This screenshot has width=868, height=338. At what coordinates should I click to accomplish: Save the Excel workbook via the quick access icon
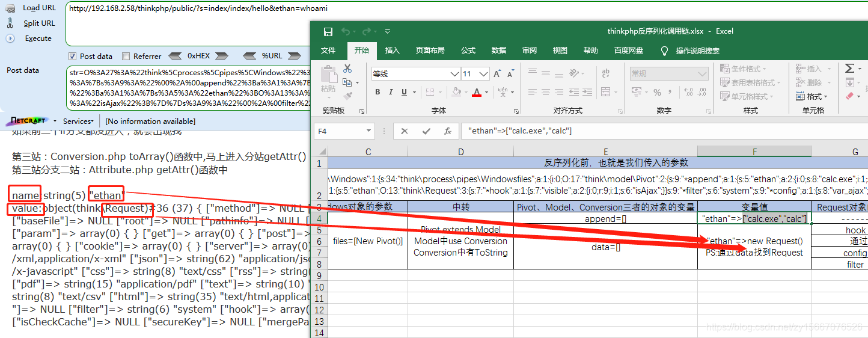coord(328,32)
